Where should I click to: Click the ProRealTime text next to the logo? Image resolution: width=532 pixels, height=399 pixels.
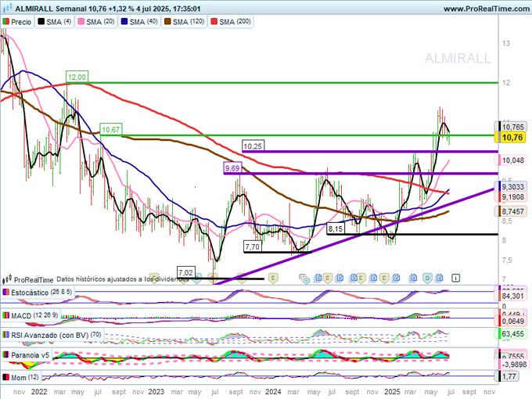(x=34, y=280)
